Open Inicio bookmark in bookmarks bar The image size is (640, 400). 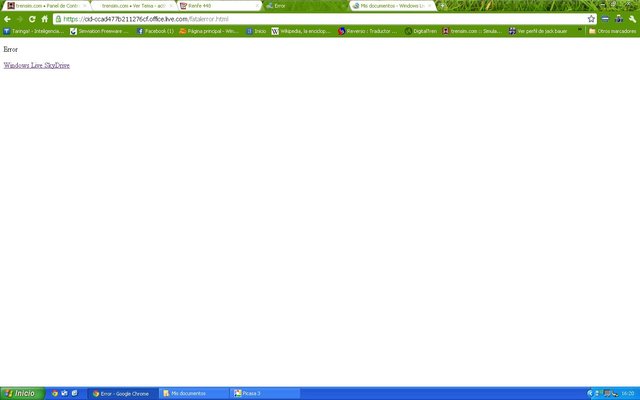(x=256, y=31)
